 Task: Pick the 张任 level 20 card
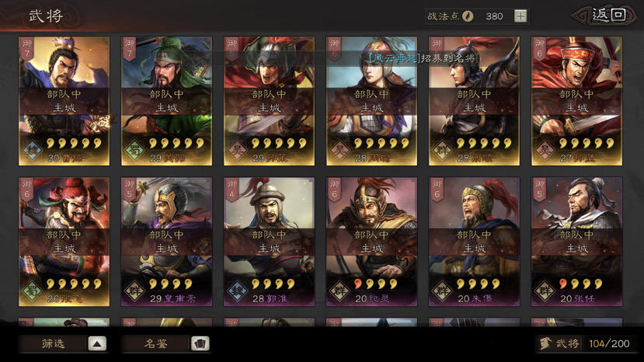576,242
